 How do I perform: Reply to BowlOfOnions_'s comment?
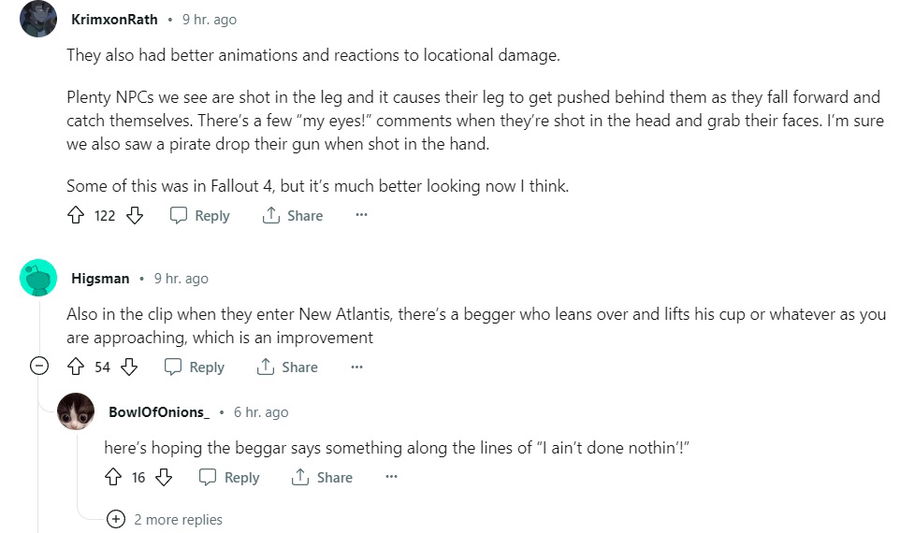[230, 477]
